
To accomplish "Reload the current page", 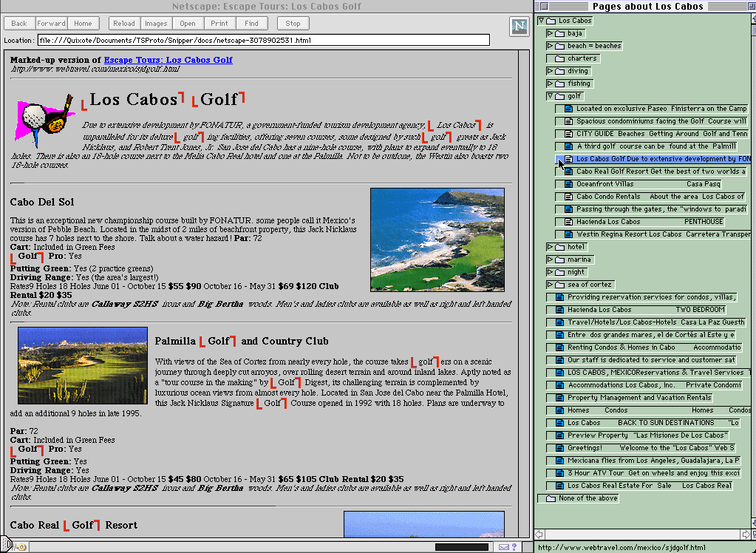I will pos(124,23).
